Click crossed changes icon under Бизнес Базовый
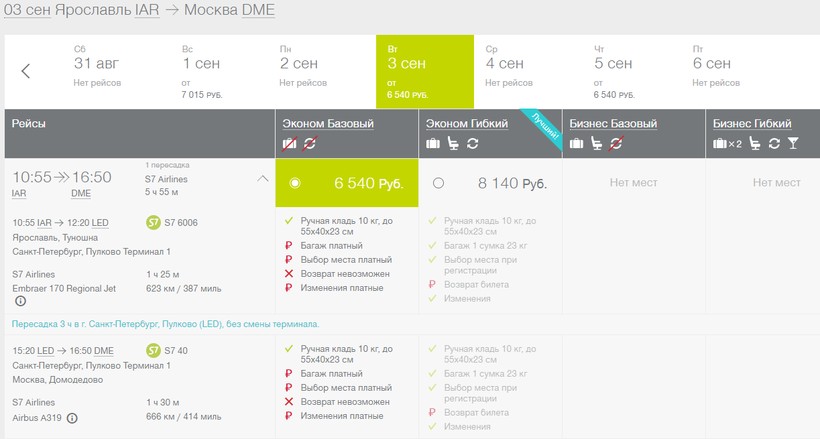The image size is (820, 439). click(616, 143)
